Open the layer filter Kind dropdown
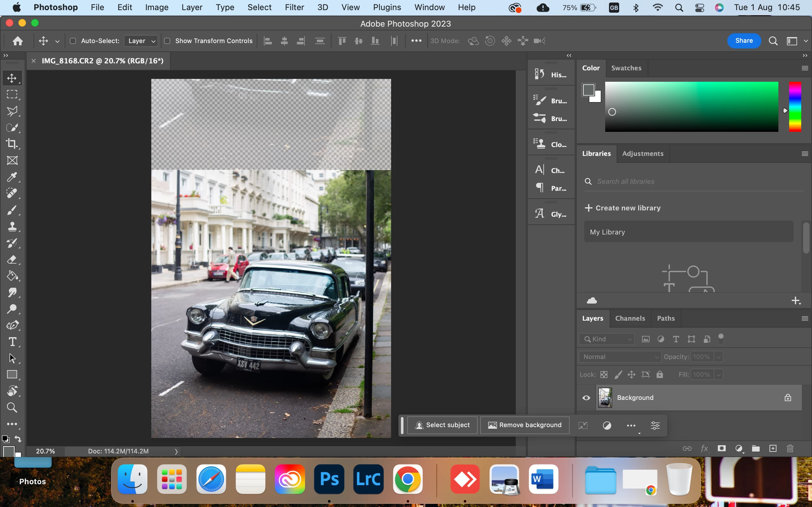Image resolution: width=812 pixels, height=507 pixels. (607, 339)
